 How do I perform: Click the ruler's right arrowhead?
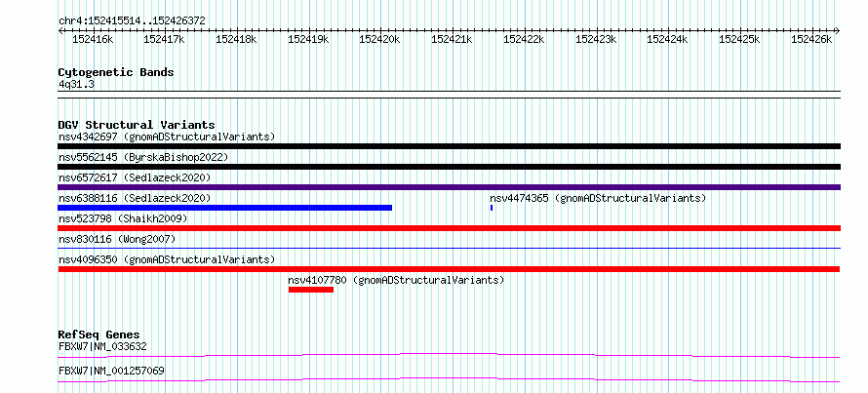[x=838, y=30]
